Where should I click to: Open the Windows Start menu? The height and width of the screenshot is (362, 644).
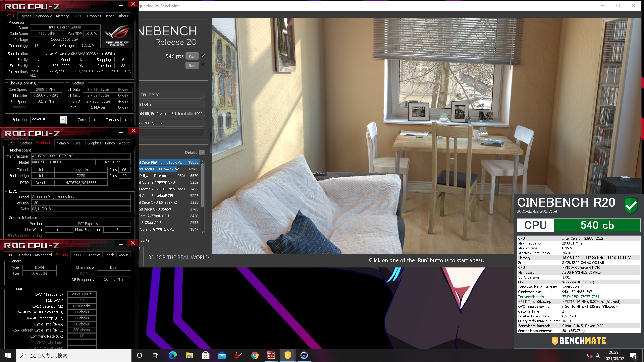(x=8, y=355)
